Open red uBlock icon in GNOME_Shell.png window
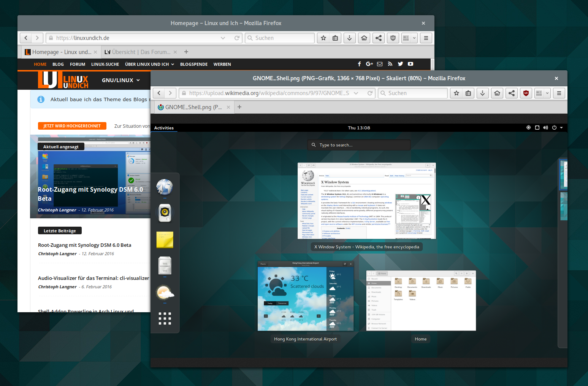The height and width of the screenshot is (386, 588). tap(526, 93)
